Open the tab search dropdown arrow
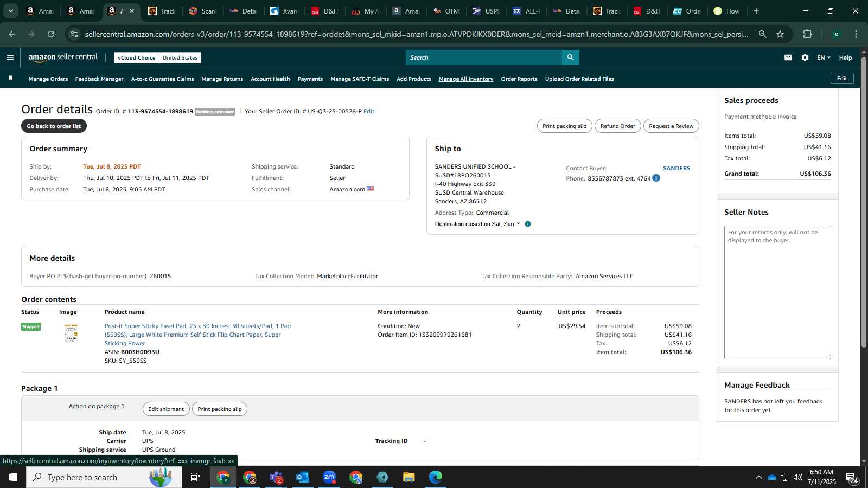The height and width of the screenshot is (488, 868). tap(10, 11)
